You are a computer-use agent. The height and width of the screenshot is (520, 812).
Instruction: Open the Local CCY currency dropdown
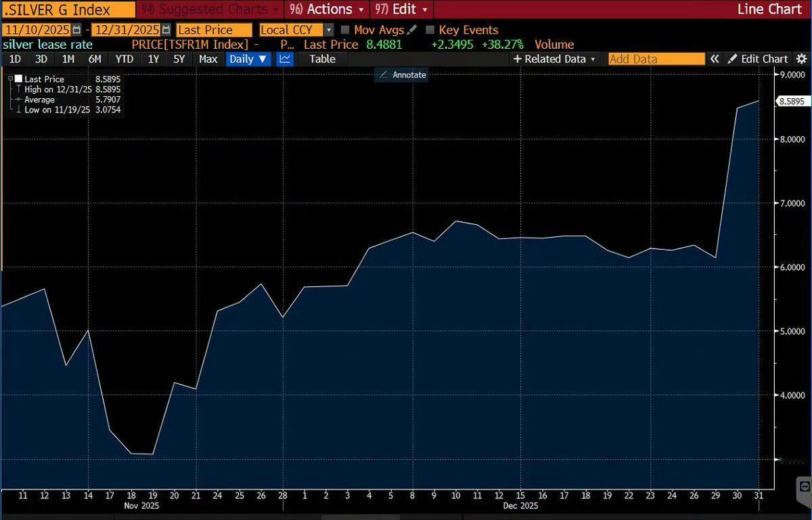329,30
